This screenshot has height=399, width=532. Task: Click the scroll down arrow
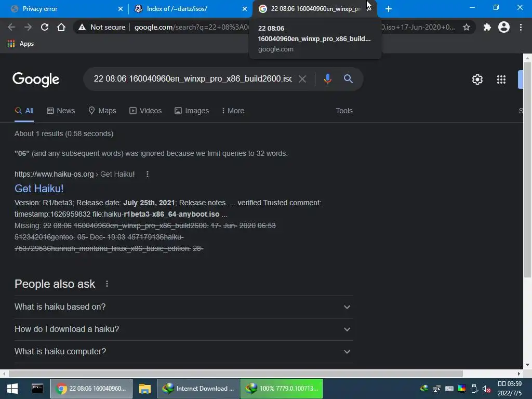(527, 365)
